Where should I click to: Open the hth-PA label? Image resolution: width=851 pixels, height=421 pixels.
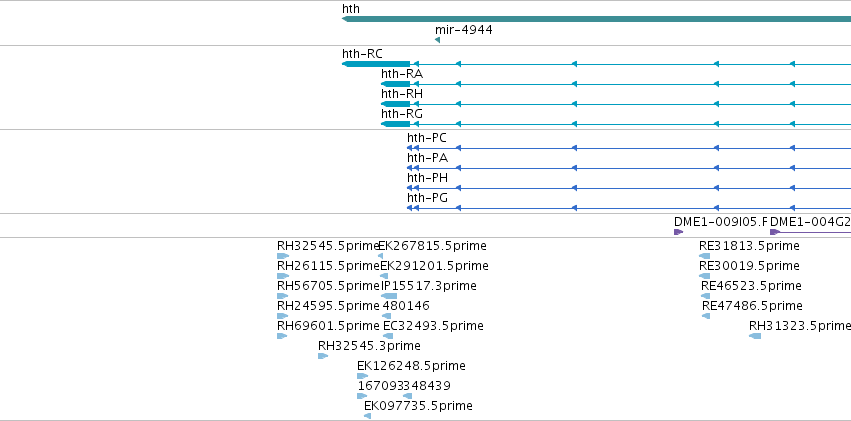tap(428, 158)
